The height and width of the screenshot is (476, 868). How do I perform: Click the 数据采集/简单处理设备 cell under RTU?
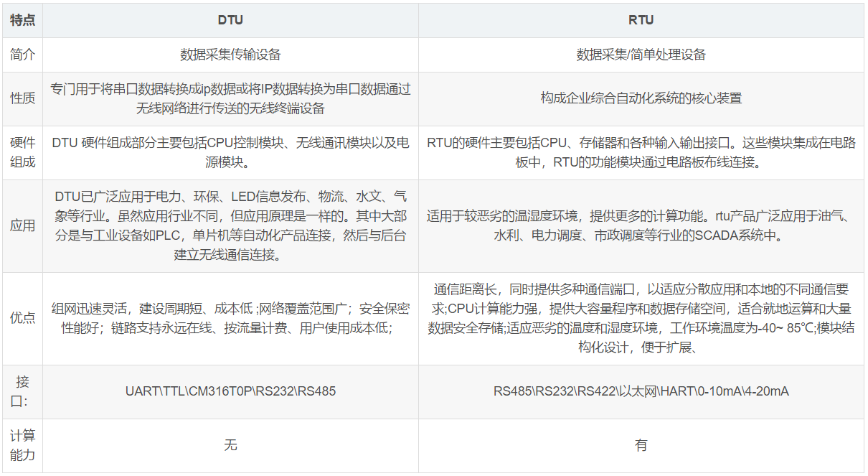click(x=641, y=55)
